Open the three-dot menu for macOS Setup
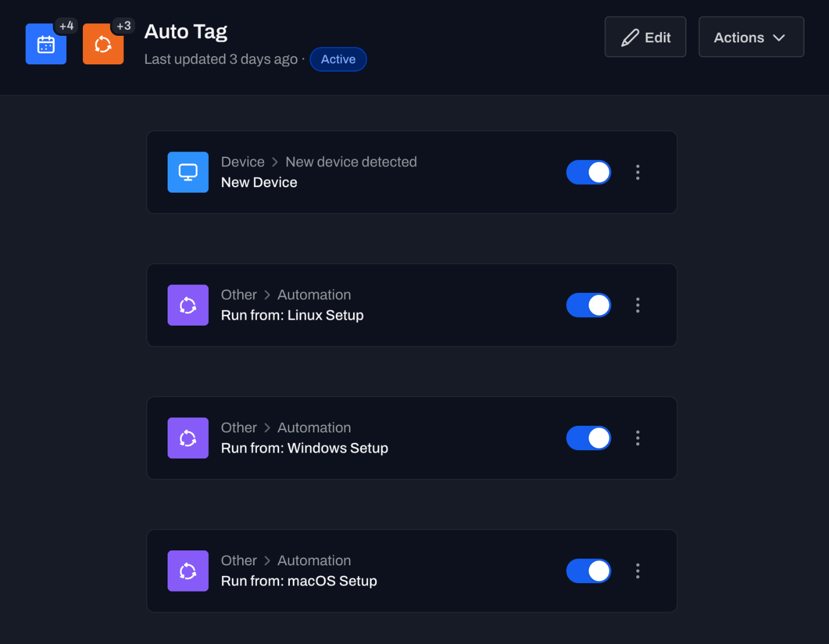The image size is (829, 644). pos(638,571)
